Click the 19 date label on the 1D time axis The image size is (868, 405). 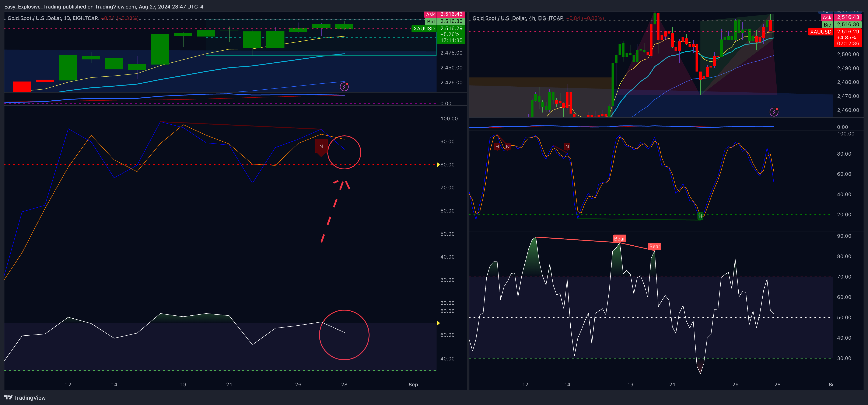[x=183, y=385]
